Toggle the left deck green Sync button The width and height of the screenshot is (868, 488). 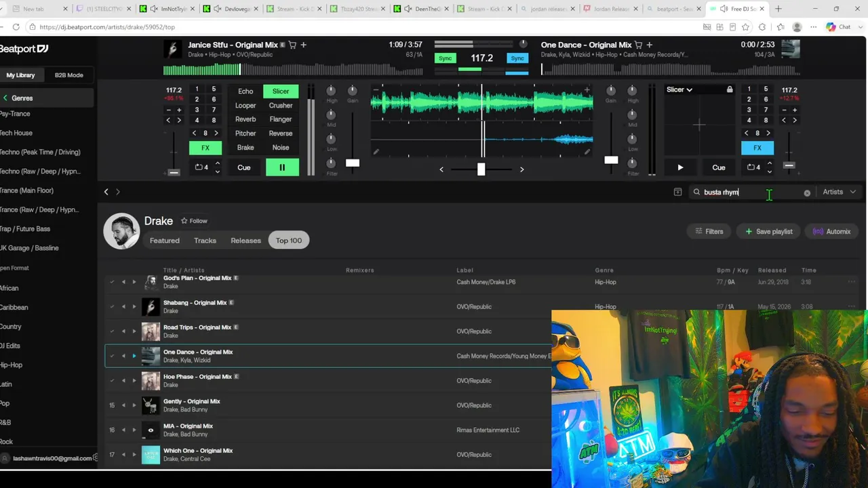point(445,58)
